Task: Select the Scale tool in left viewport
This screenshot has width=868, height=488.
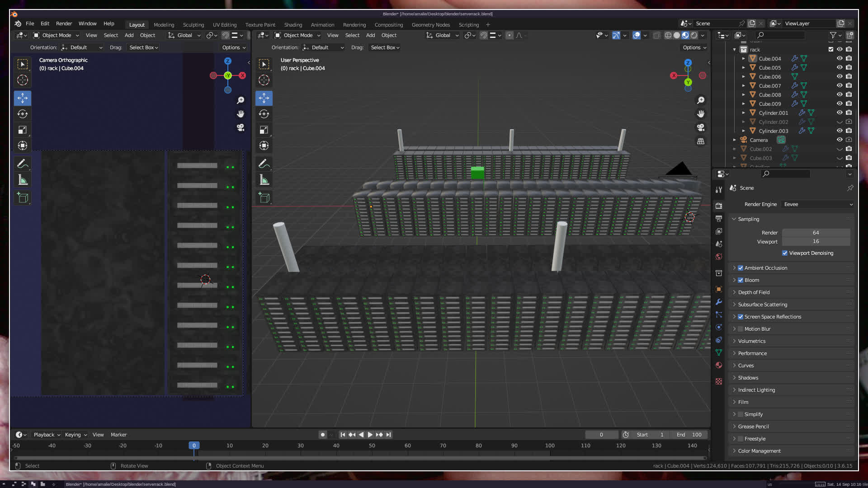Action: [x=23, y=130]
